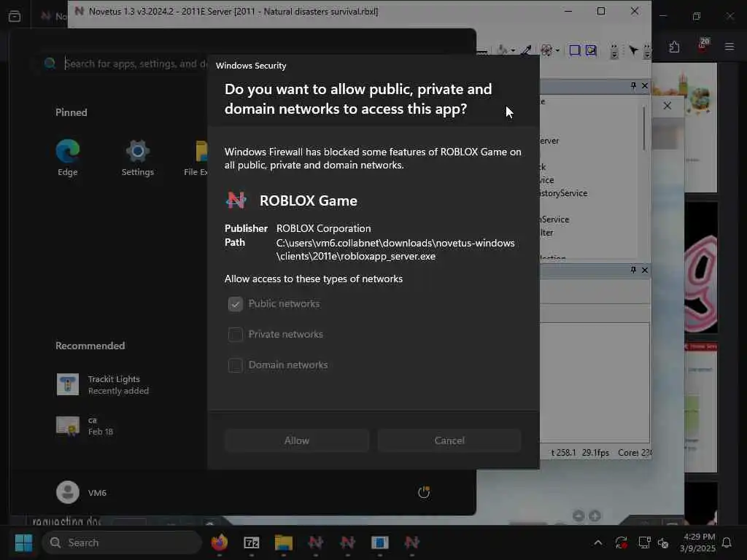This screenshot has height=560, width=747.
Task: Pin the Novetus panel listing the services
Action: [633, 86]
